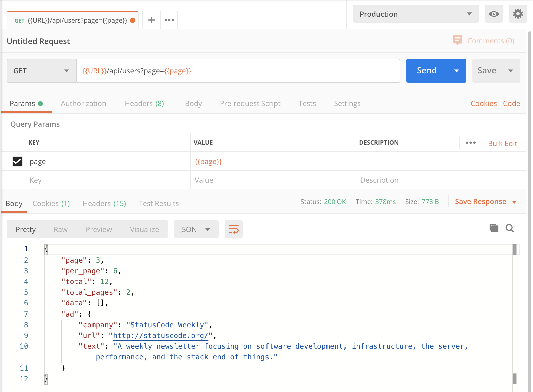The width and height of the screenshot is (533, 392).
Task: Click the 378ms response time value
Action: point(385,202)
